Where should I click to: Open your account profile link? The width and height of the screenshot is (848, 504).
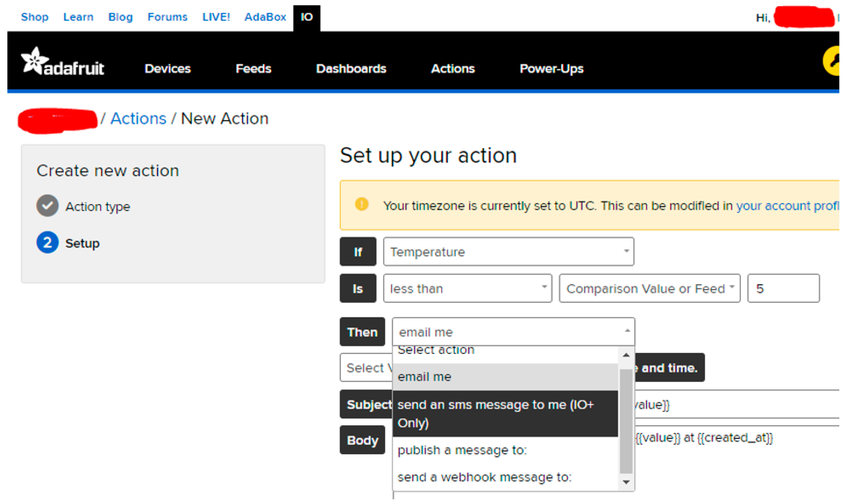pos(787,206)
